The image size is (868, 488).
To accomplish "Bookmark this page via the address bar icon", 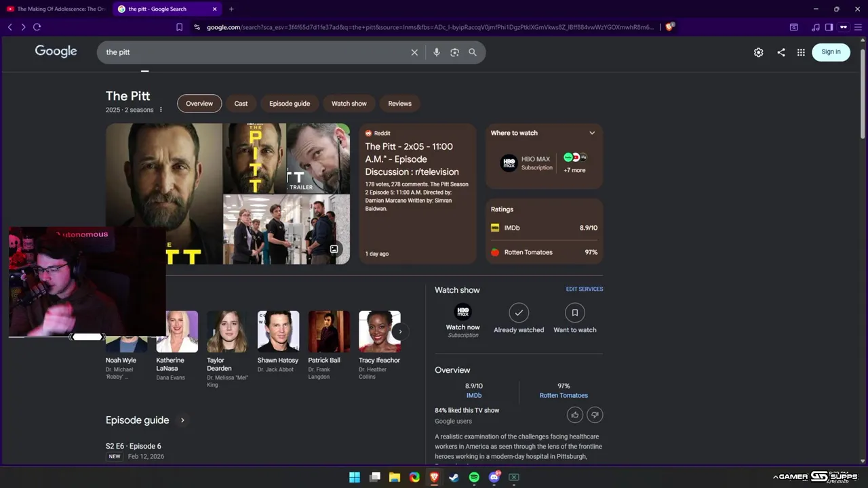I will click(179, 27).
